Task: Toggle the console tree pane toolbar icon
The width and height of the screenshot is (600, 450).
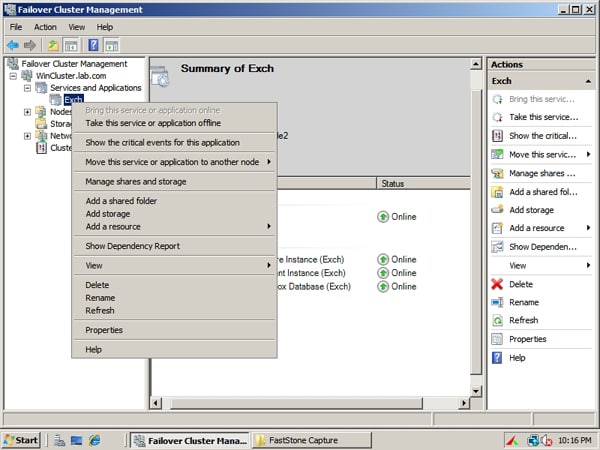Action: coord(71,46)
